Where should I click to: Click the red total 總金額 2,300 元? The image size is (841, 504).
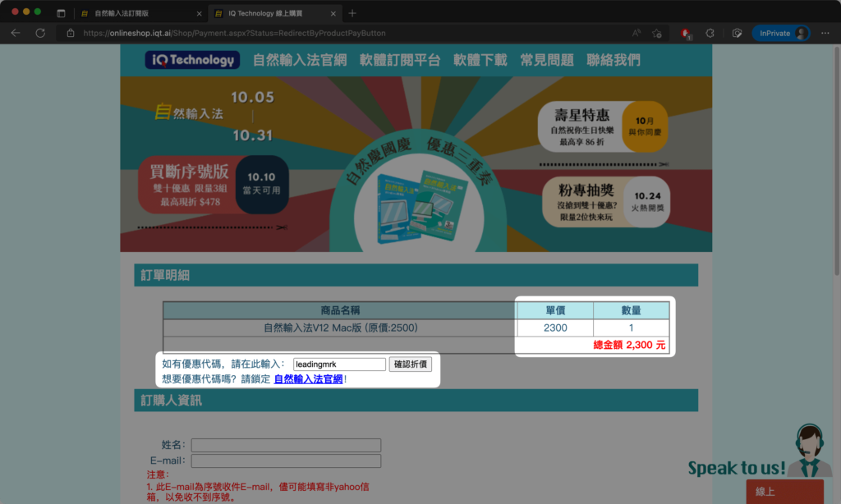(x=629, y=346)
